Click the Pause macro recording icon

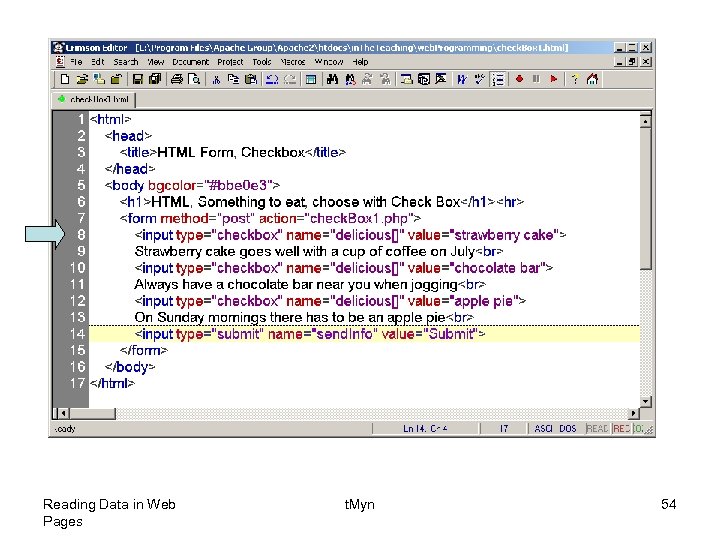(536, 79)
